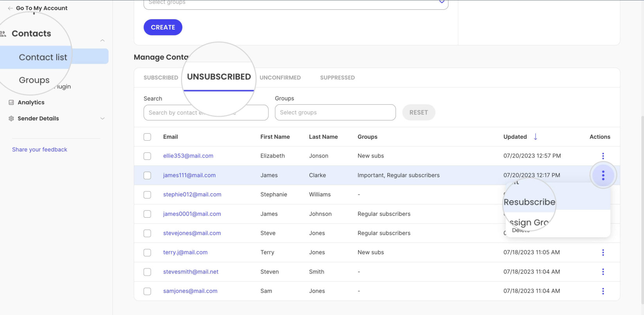
Task: Open Sender Details in the sidebar
Action: coord(38,118)
